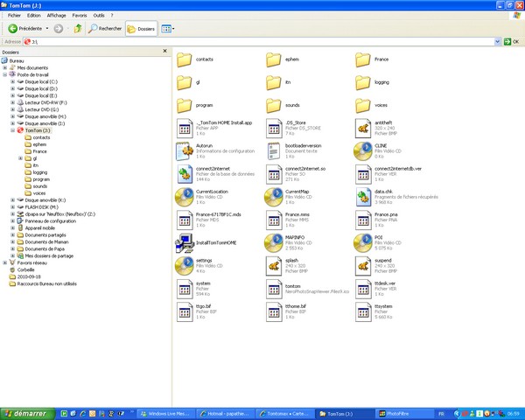Select the ttgo.bif file icon
Image resolution: width=525 pixels, height=420 pixels.
click(x=184, y=311)
